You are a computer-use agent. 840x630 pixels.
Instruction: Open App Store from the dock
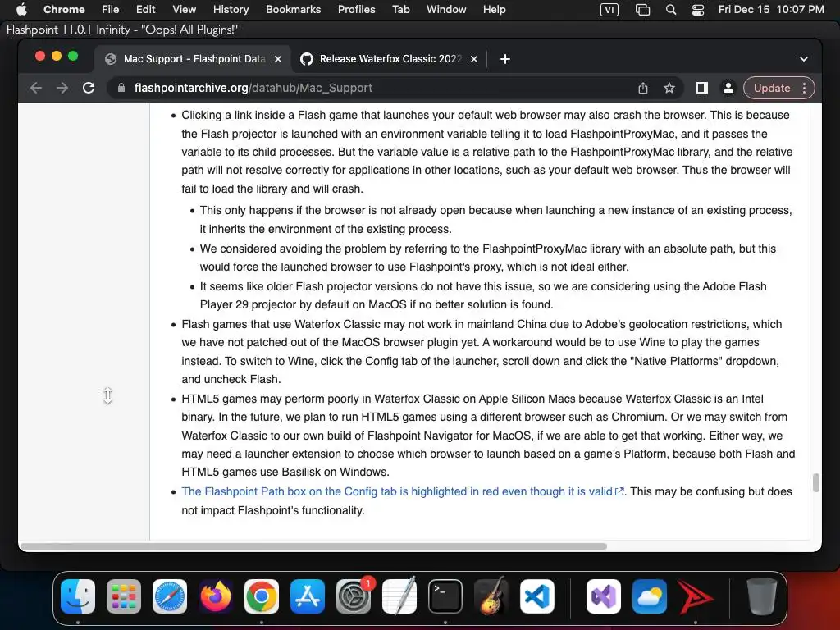pos(308,596)
